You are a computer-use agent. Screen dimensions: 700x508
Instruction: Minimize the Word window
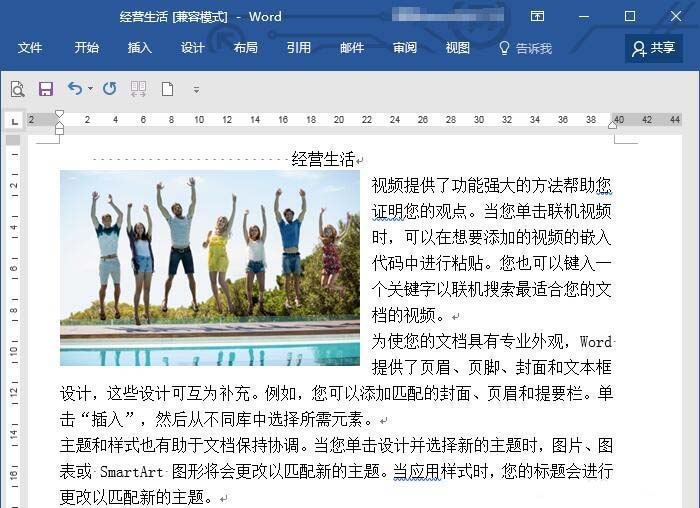click(583, 17)
